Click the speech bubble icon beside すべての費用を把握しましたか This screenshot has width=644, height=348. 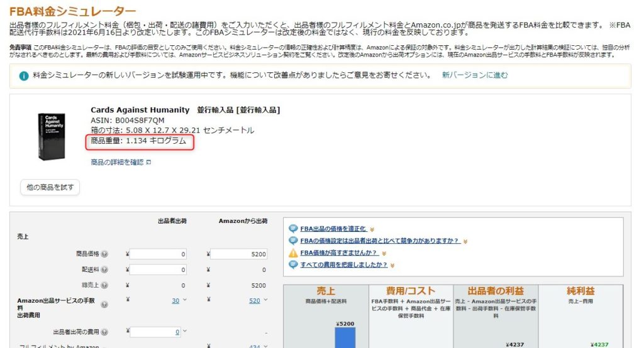pos(293,264)
